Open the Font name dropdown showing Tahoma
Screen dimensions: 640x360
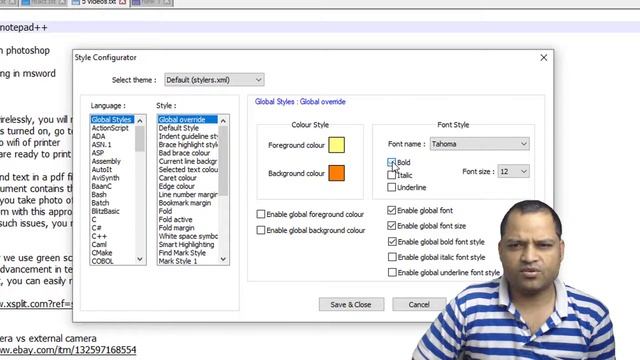(480, 144)
